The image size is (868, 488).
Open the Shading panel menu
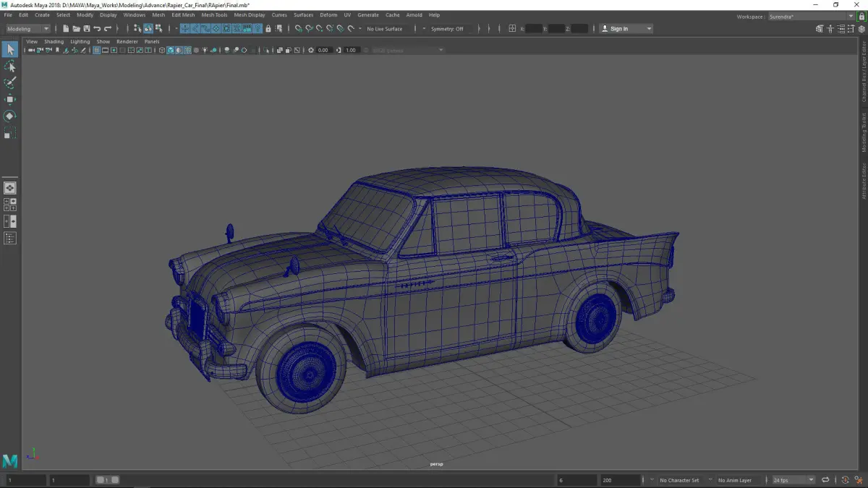(x=54, y=41)
